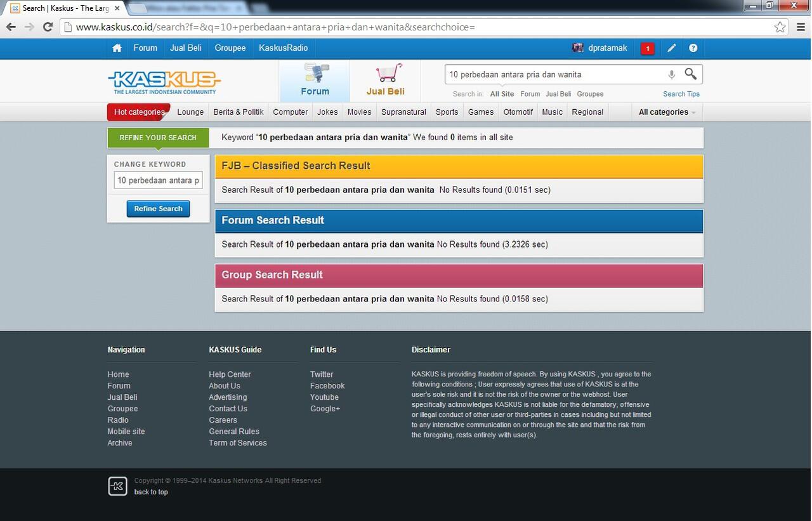Click the dpratamak user avatar

point(577,48)
